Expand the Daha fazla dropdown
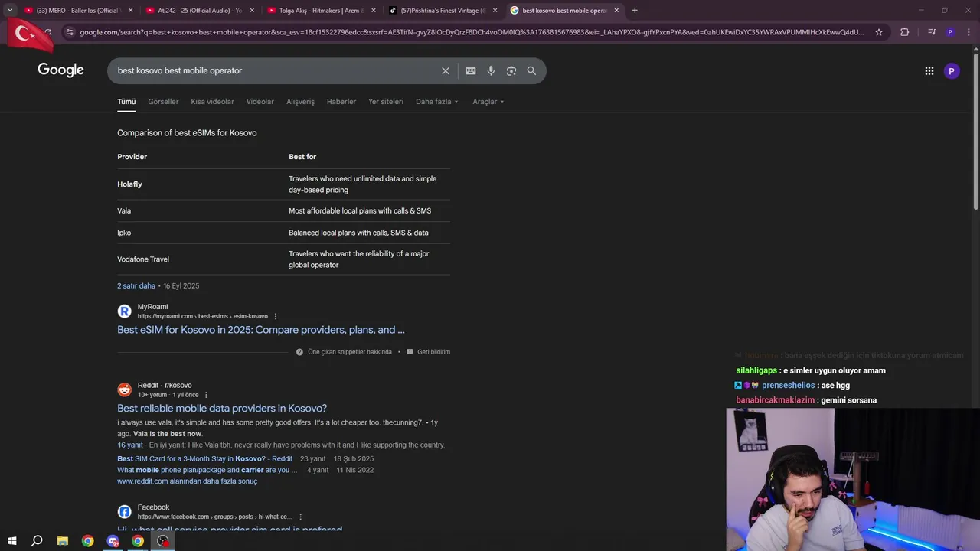The height and width of the screenshot is (551, 980). 437,102
